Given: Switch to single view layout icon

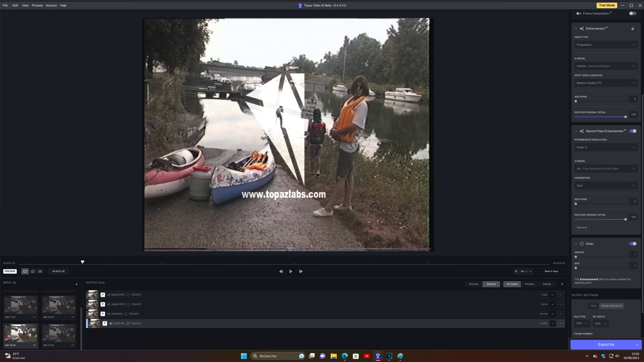Looking at the screenshot, I should point(25,271).
